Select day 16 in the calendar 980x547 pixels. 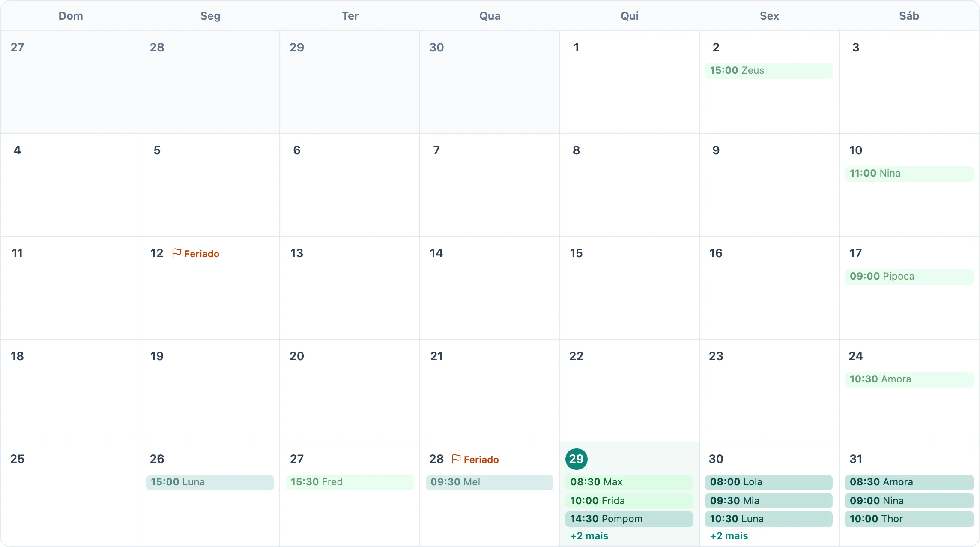716,253
